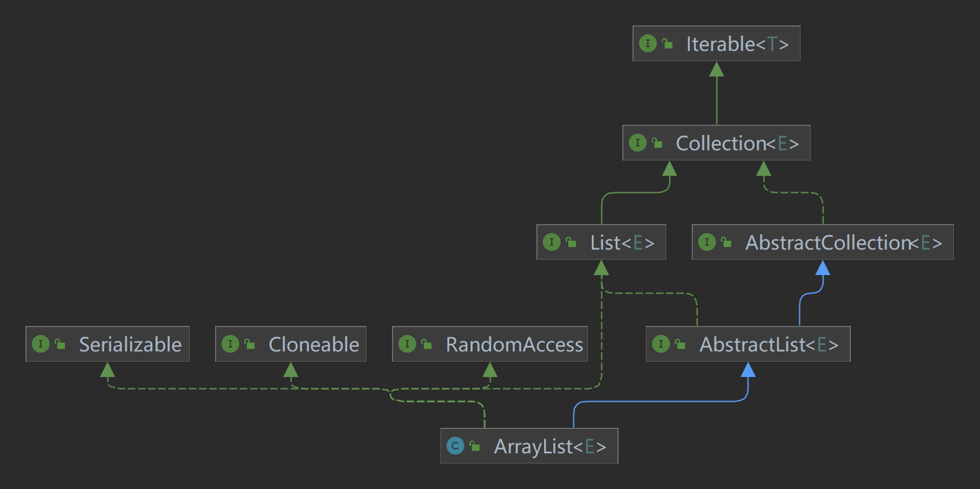Click the interface icon on List<E> node
The height and width of the screenshot is (489, 980).
(x=552, y=242)
